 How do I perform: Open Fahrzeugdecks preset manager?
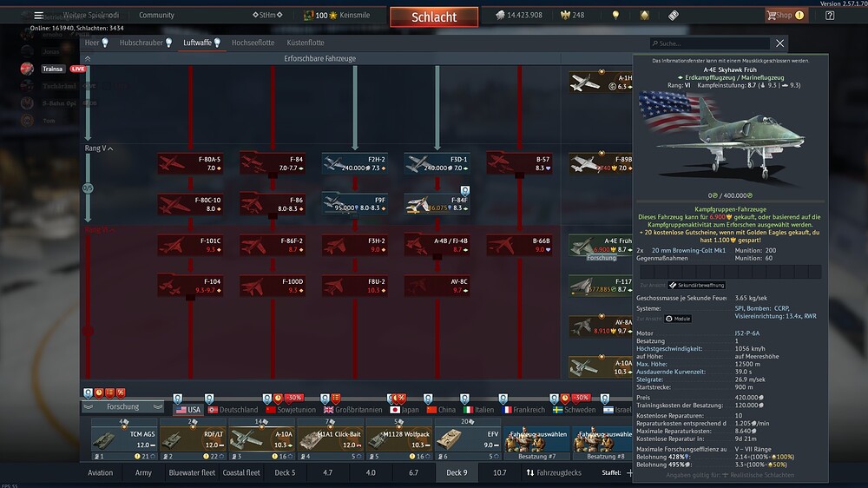click(x=554, y=473)
